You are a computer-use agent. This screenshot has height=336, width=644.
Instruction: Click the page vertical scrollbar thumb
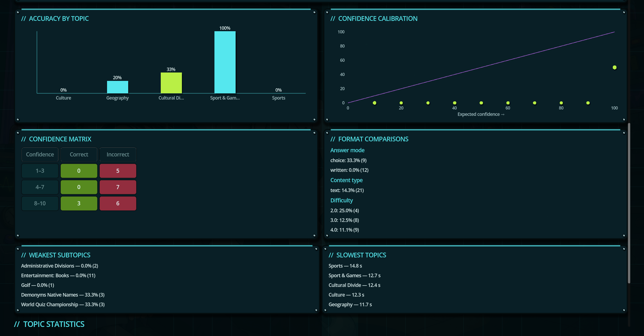tap(629, 203)
